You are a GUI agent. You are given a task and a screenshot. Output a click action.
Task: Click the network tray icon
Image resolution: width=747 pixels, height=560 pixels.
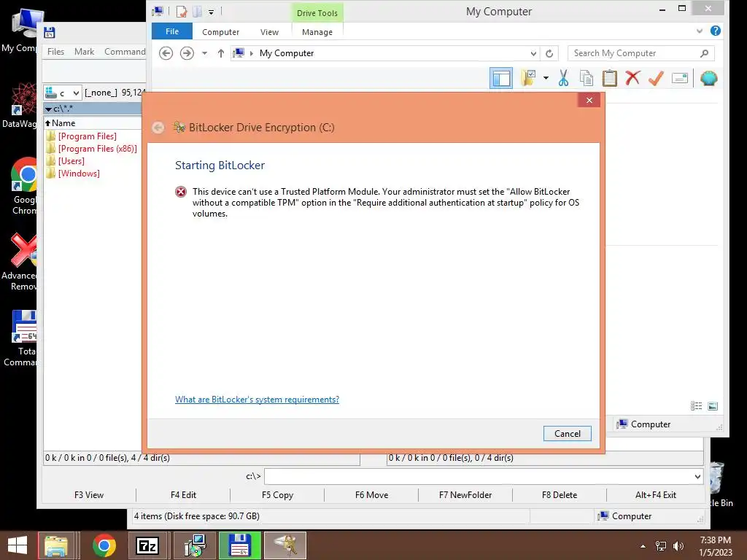[x=661, y=546]
